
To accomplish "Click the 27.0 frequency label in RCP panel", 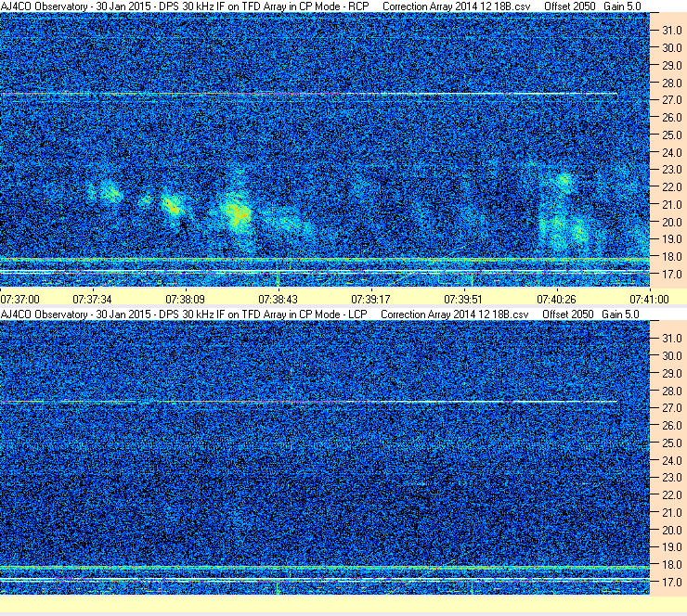I will click(x=671, y=100).
